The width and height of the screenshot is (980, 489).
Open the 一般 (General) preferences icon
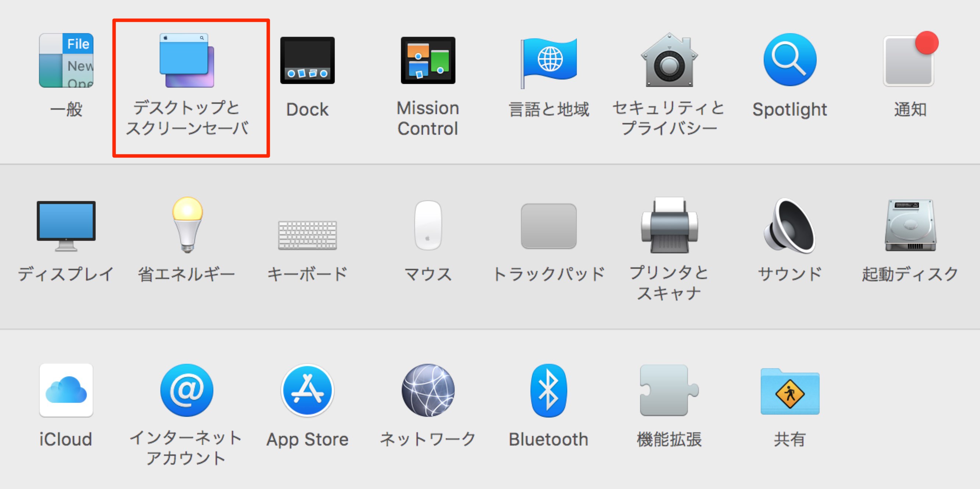(66, 60)
